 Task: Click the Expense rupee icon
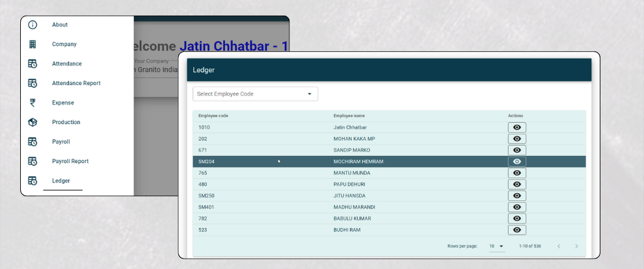coord(33,103)
